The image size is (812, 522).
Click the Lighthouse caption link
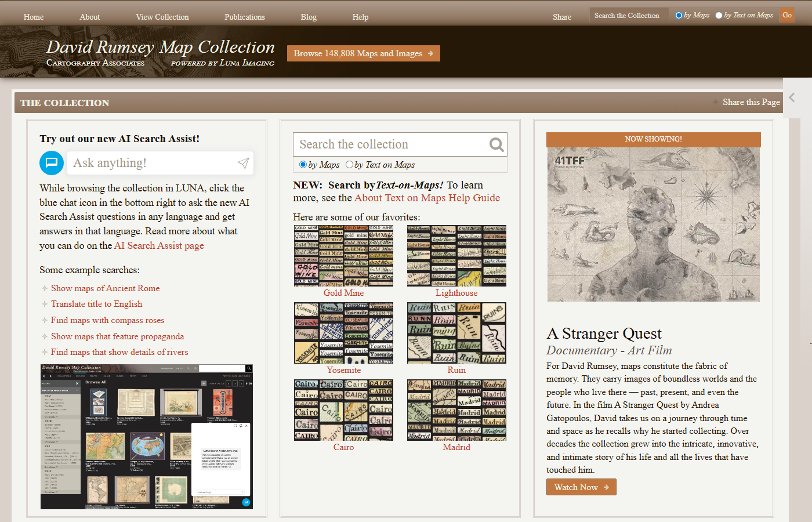point(456,293)
